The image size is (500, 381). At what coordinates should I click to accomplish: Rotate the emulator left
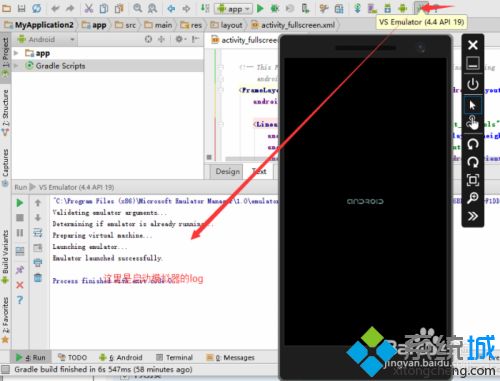473,144
